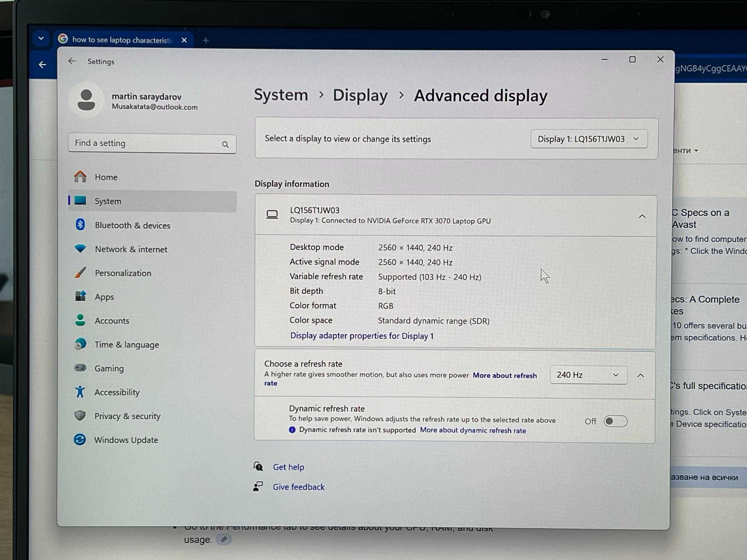This screenshot has width=747, height=560.
Task: Click the link chip after 'usage.' in the browser
Action: [x=224, y=539]
